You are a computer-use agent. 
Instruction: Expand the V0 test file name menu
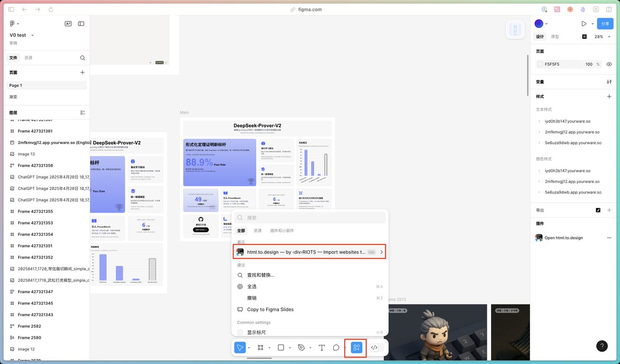pyautogui.click(x=33, y=35)
